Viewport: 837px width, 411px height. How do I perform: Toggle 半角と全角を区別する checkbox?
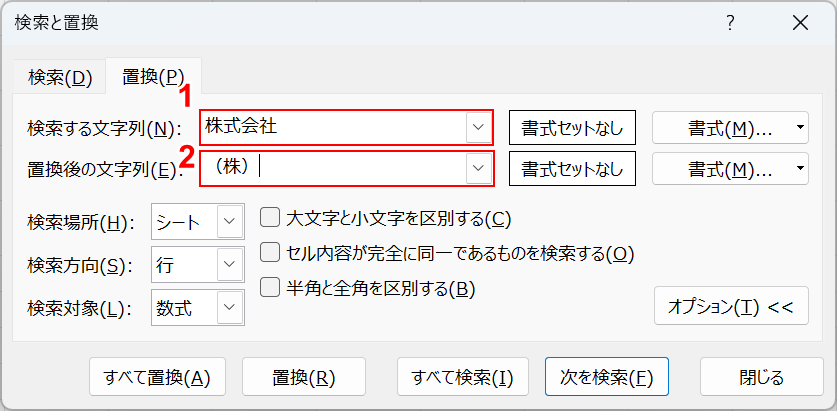pos(269,288)
